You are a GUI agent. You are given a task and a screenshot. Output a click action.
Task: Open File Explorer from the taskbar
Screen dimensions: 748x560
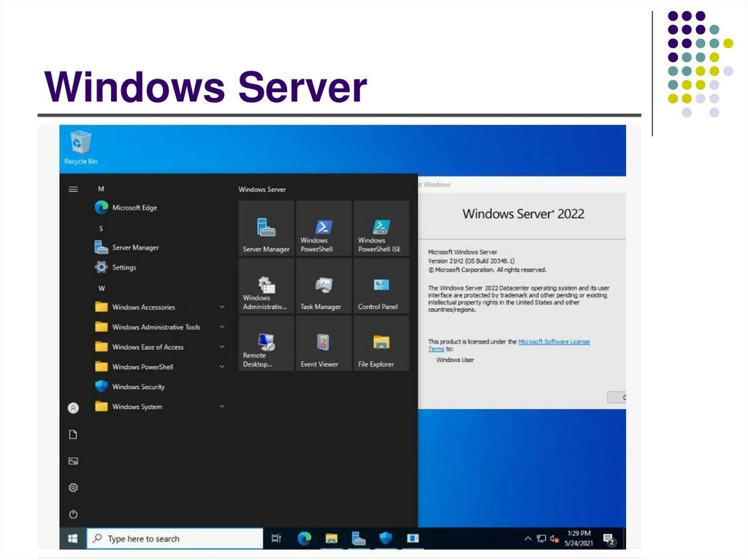point(332,539)
